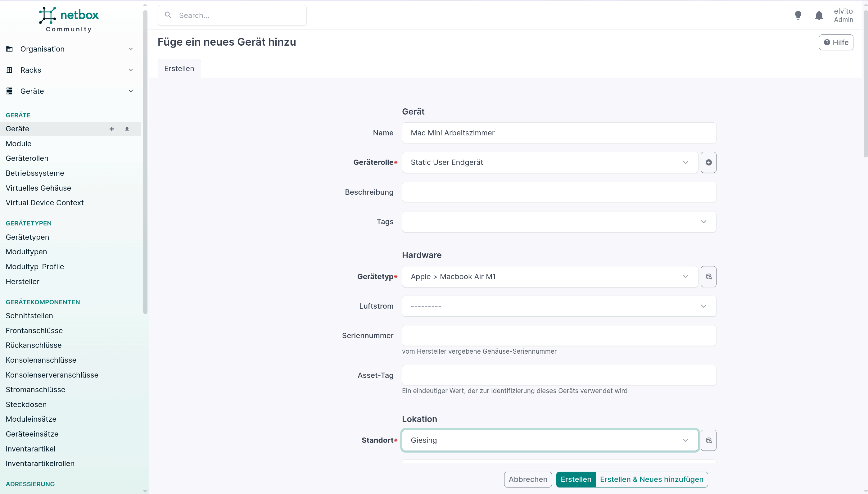Click Erstellen & Neues hinzufügen
This screenshot has width=868, height=494.
coord(652,479)
